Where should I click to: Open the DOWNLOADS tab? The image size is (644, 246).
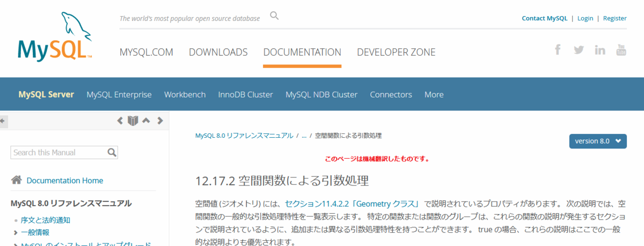[x=218, y=52]
